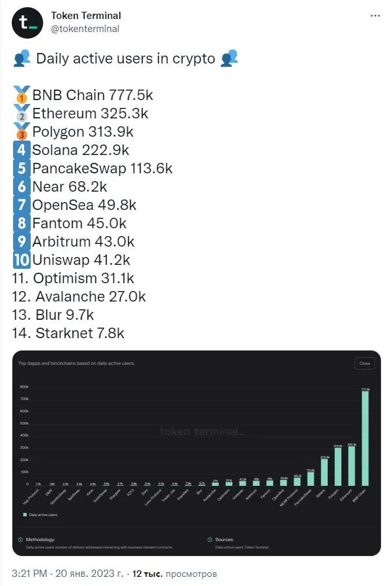
Task: Click the 12 тыс. просмотров view count
Action: pos(174,574)
